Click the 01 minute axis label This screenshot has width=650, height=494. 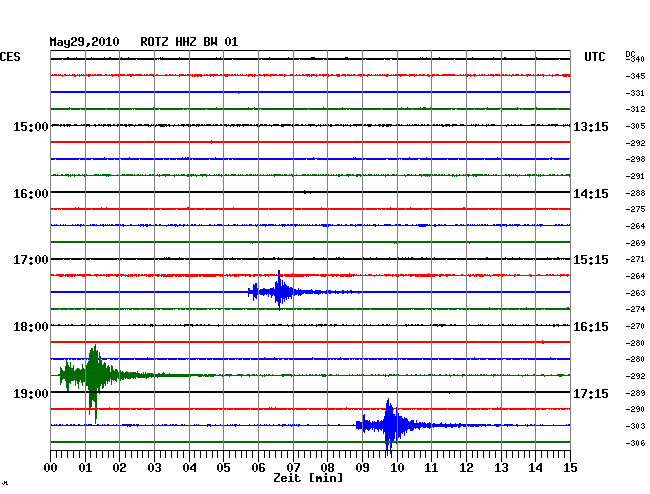click(x=85, y=468)
